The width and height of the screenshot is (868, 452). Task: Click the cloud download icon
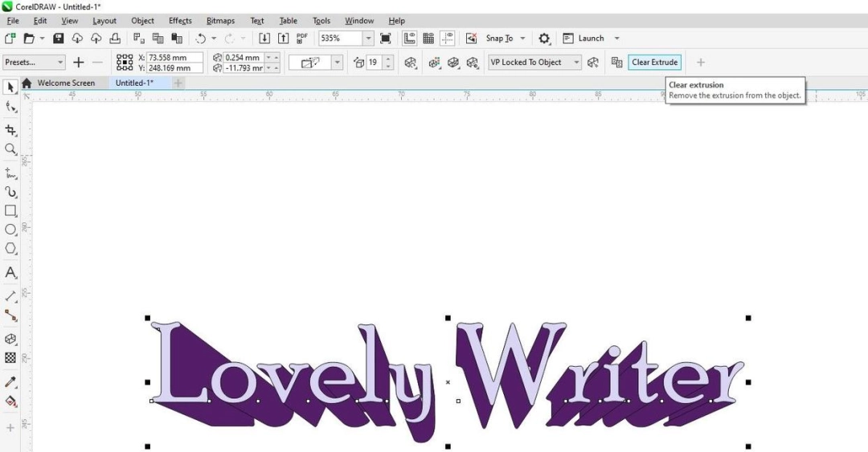(77, 39)
